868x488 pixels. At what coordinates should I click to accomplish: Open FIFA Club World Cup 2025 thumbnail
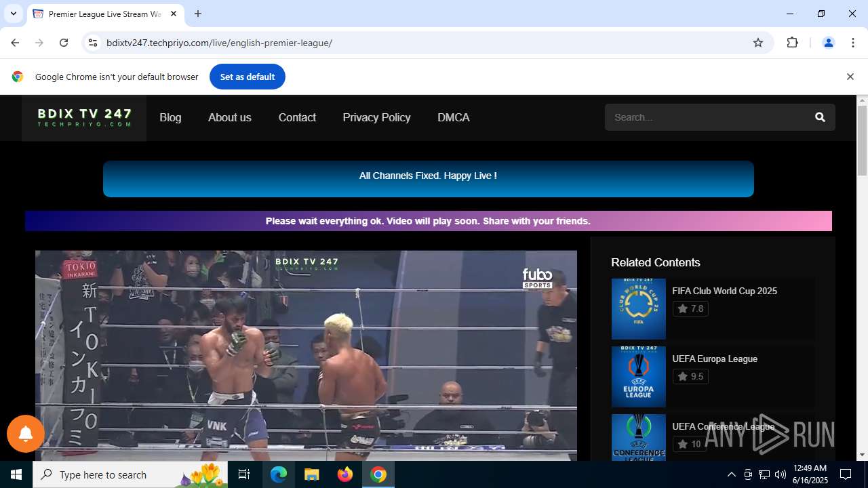638,308
